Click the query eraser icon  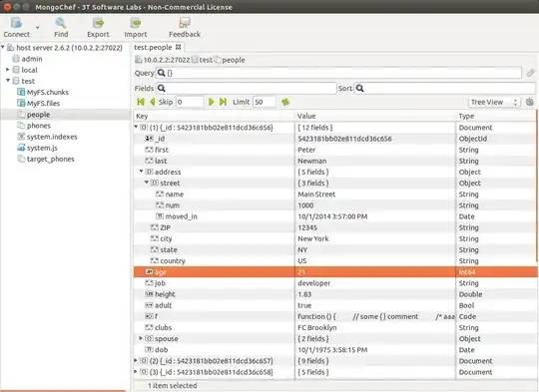click(530, 73)
